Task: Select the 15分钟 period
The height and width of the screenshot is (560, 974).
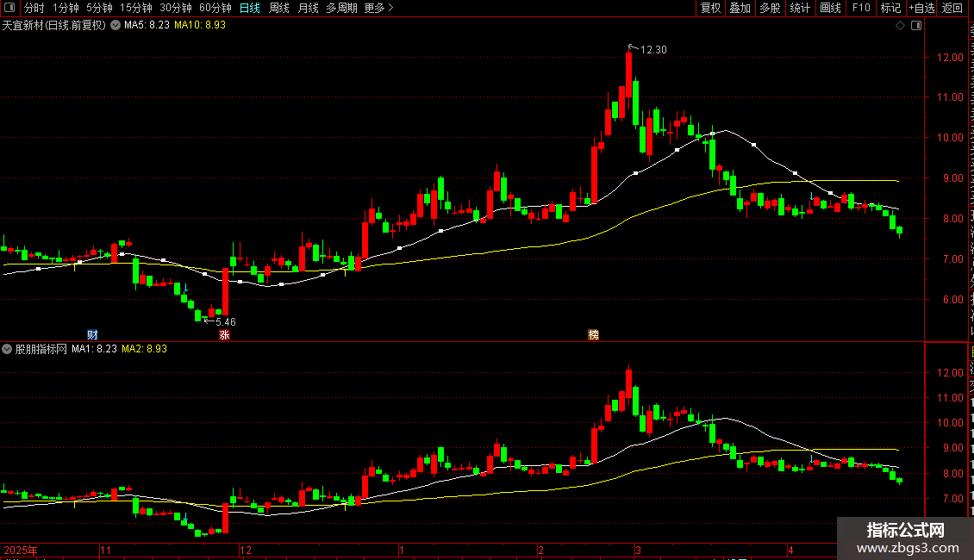Action: click(136, 8)
